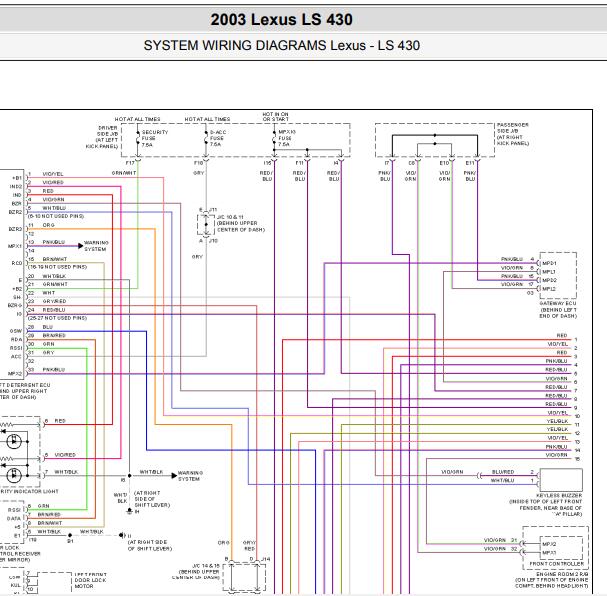Click the "2003 Lexus LS 430" title
Viewport: 607px width, 596px height.
pyautogui.click(x=281, y=20)
